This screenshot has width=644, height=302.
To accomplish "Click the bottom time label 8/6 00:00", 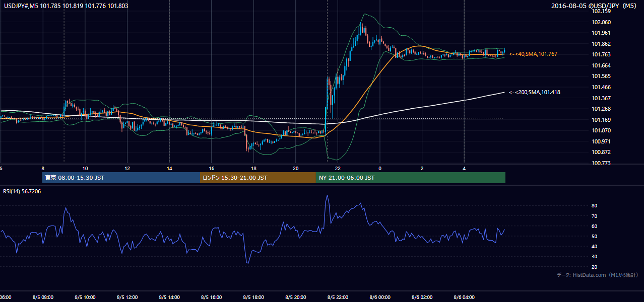I will [380, 297].
